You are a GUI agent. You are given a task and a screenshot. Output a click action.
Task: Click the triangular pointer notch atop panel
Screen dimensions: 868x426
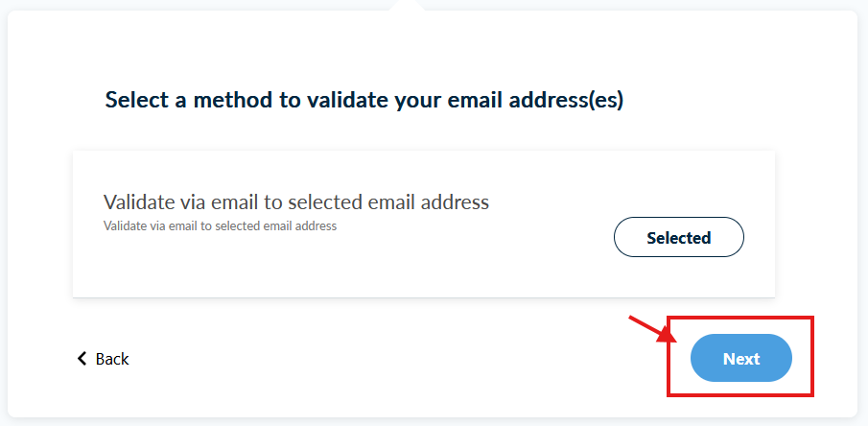[x=407, y=5]
